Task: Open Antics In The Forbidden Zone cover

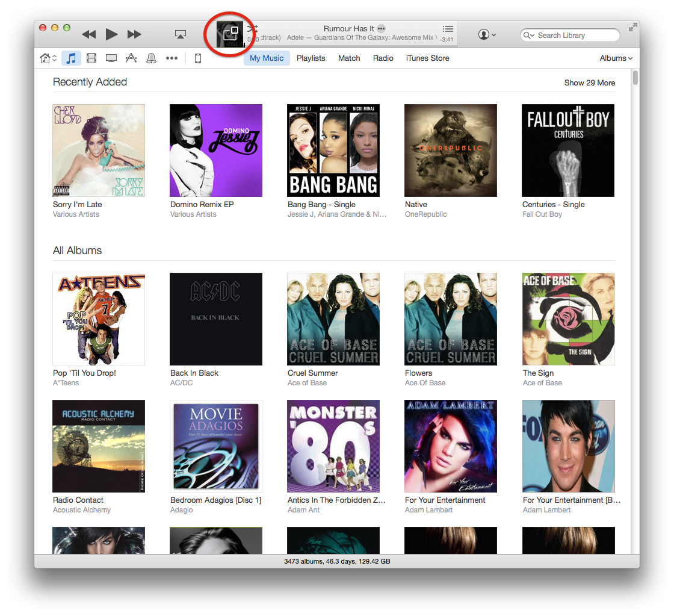Action: point(333,446)
